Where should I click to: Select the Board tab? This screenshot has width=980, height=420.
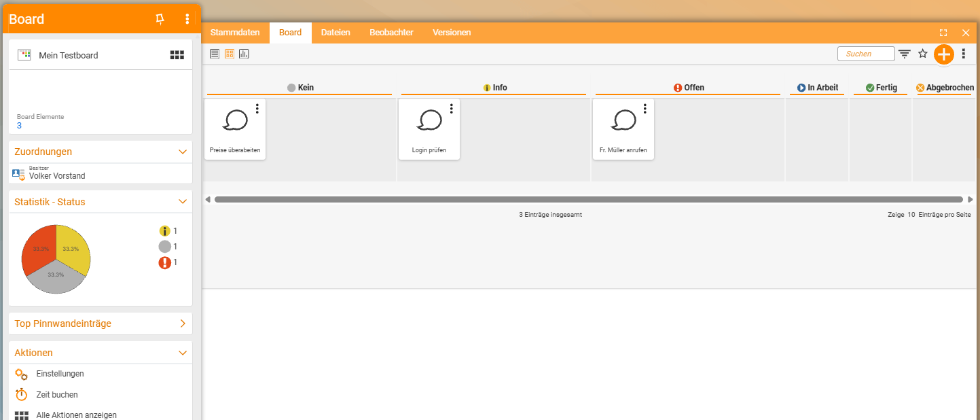point(291,33)
